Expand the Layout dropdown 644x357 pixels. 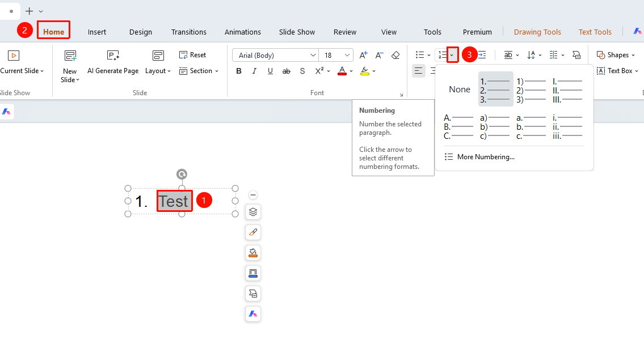click(x=158, y=71)
